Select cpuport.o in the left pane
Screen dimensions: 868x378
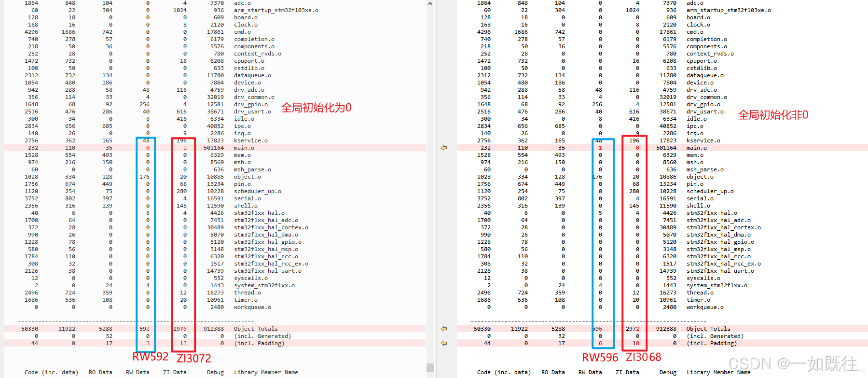click(249, 61)
